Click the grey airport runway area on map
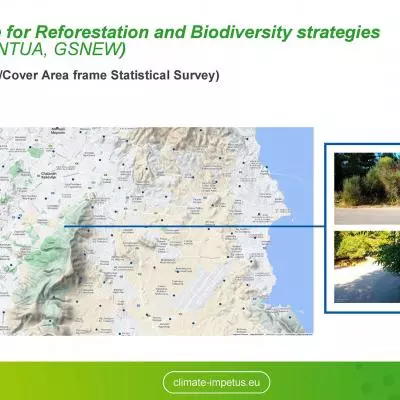Viewport: 400px width, 400px height. coord(212,278)
